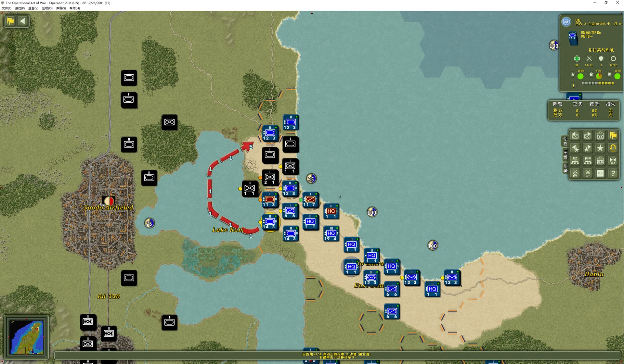Open the 选项(O) menu

(x=47, y=8)
